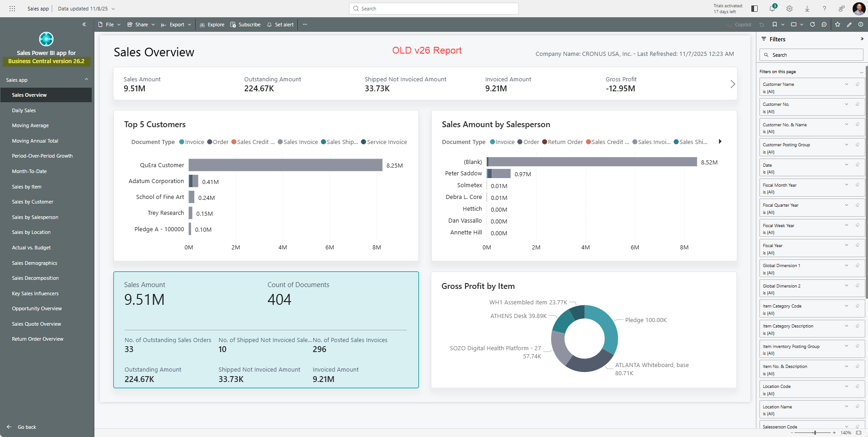Click the zoom slider handle

click(815, 432)
